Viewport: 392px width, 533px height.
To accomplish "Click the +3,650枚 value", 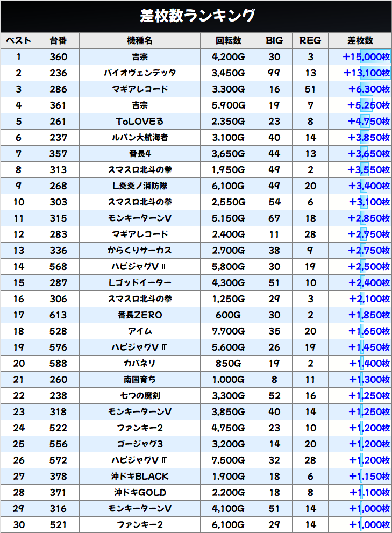I will click(x=369, y=154).
